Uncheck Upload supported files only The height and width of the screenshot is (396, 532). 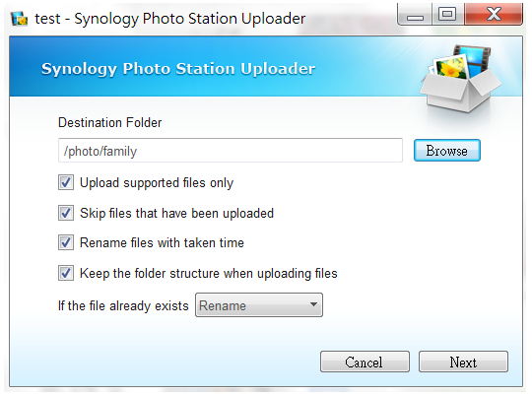point(66,182)
